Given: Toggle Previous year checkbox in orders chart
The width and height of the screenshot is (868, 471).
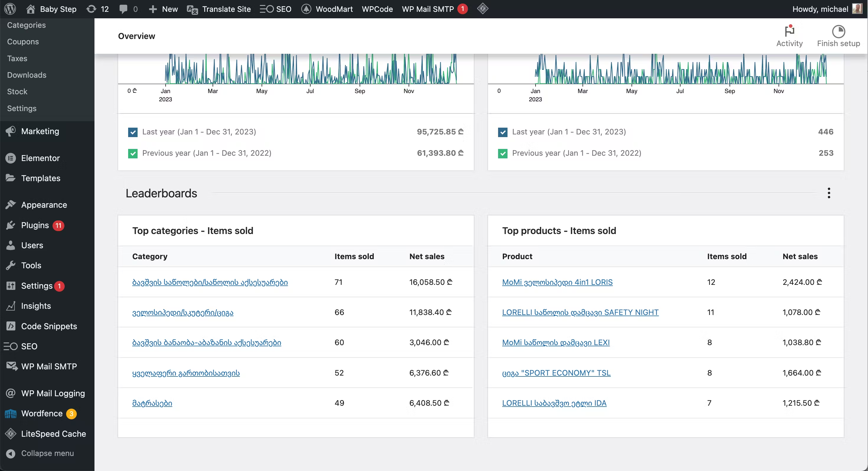Looking at the screenshot, I should [x=502, y=153].
